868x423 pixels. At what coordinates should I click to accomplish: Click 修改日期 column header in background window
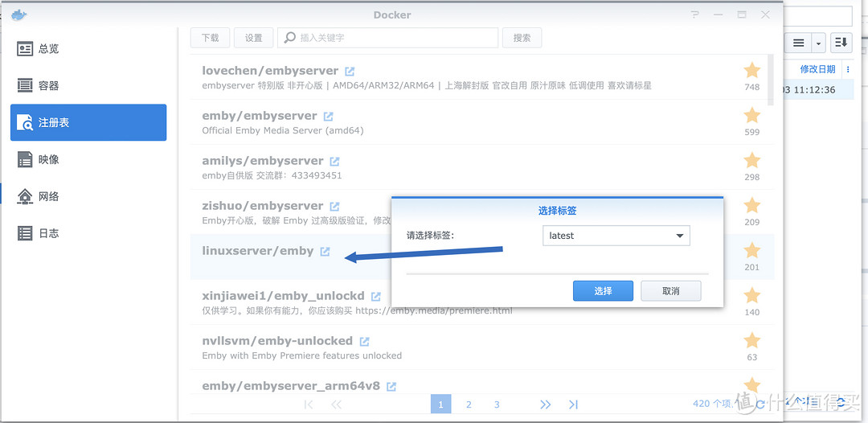click(817, 69)
